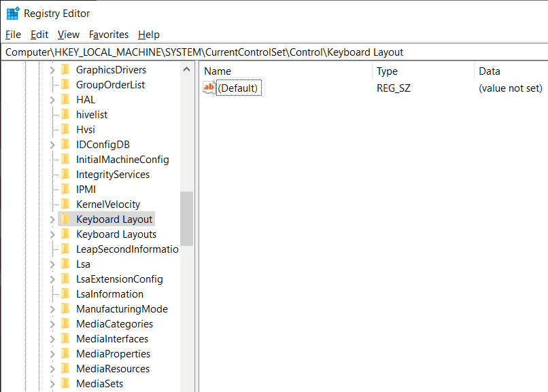Click the ManufacturingMode folder icon
Viewport: 548px width, 392px height.
65,309
